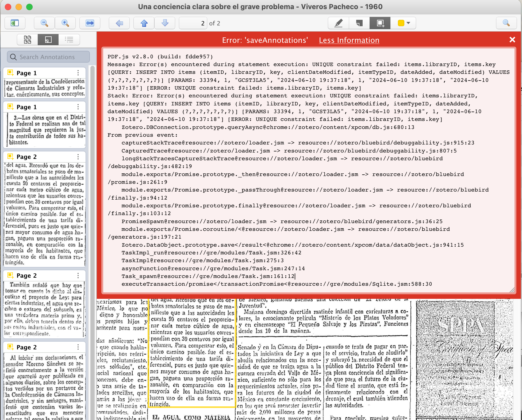Screen dimensions: 522x420
Task: Select the sticky note annotation tool
Action: click(359, 23)
